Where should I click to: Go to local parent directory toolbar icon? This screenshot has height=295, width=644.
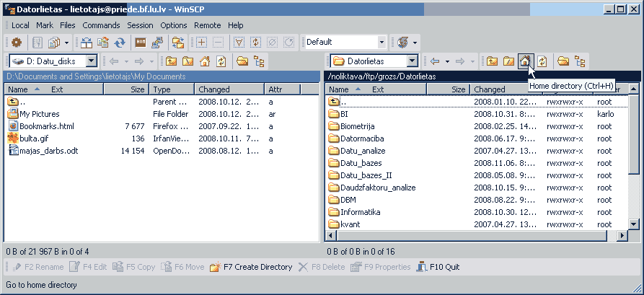pyautogui.click(x=171, y=61)
